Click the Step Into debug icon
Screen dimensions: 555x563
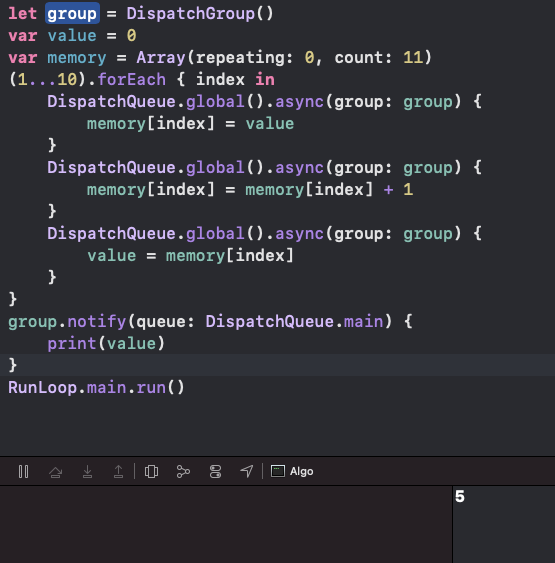(x=87, y=471)
